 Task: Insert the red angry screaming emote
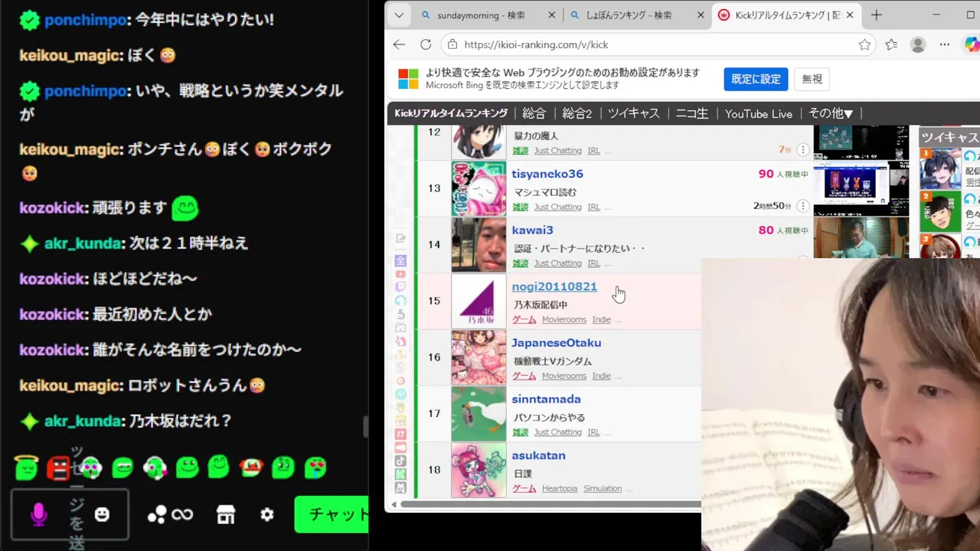[x=58, y=467]
